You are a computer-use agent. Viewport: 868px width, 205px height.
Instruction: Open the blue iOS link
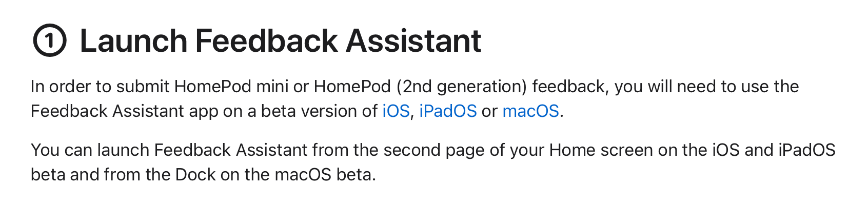click(x=396, y=111)
